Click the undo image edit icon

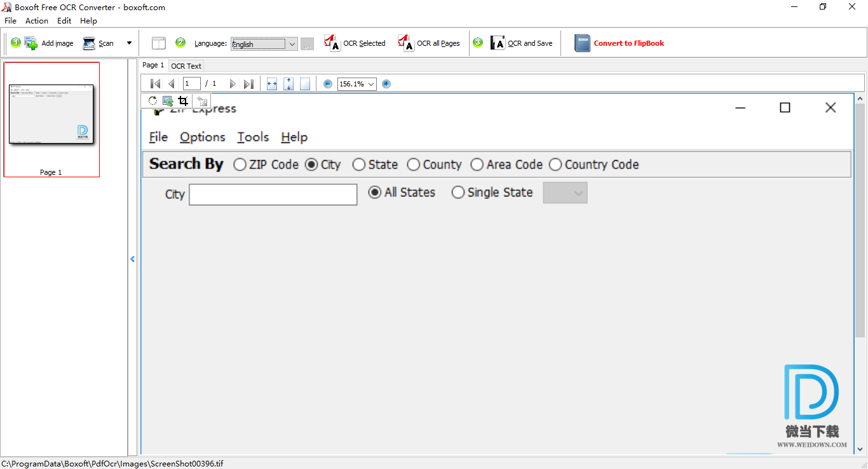click(x=203, y=100)
